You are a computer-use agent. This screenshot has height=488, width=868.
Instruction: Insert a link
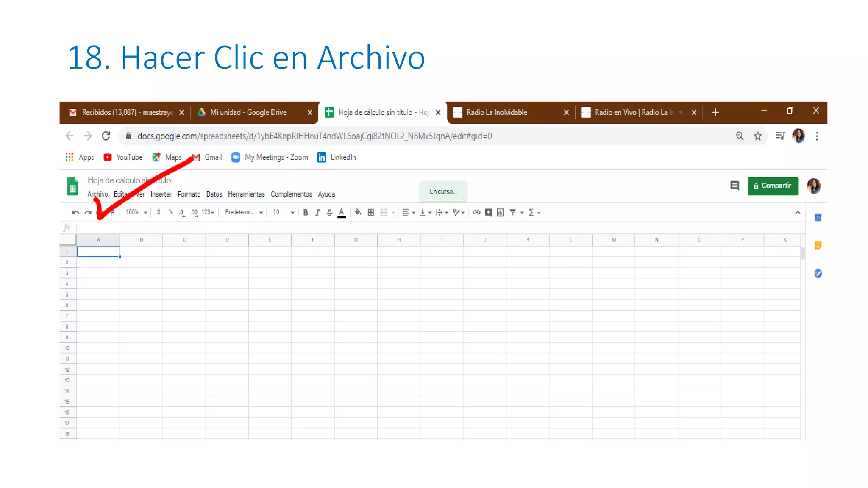point(476,213)
